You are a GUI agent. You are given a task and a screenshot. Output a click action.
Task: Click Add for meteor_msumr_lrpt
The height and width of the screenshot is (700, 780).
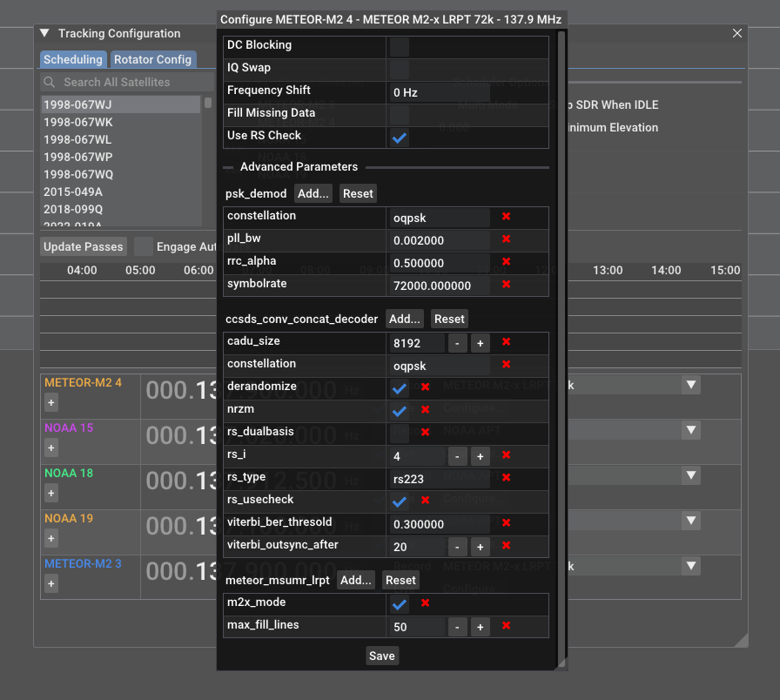click(356, 580)
